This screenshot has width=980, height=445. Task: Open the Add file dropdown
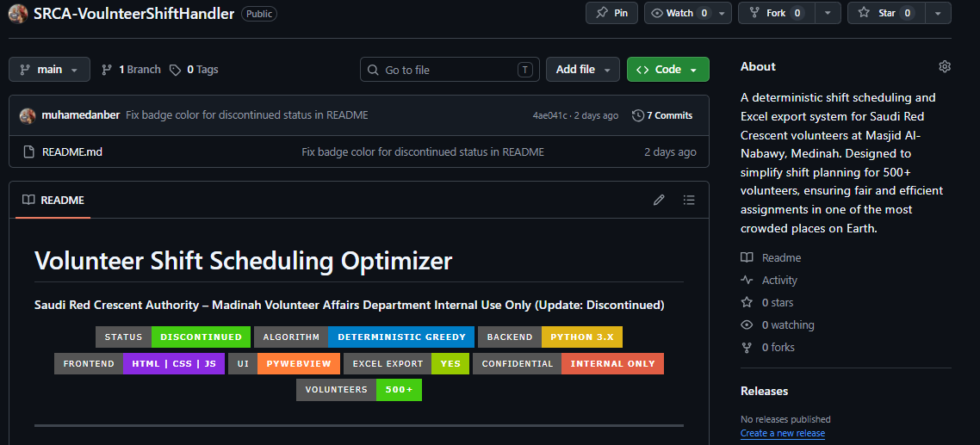[582, 70]
